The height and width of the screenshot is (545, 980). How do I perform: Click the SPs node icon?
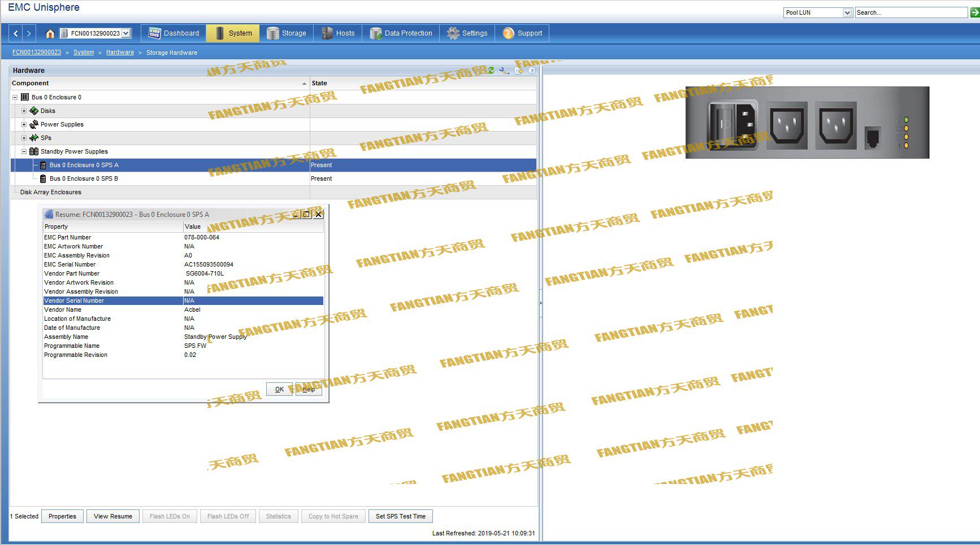tap(34, 138)
